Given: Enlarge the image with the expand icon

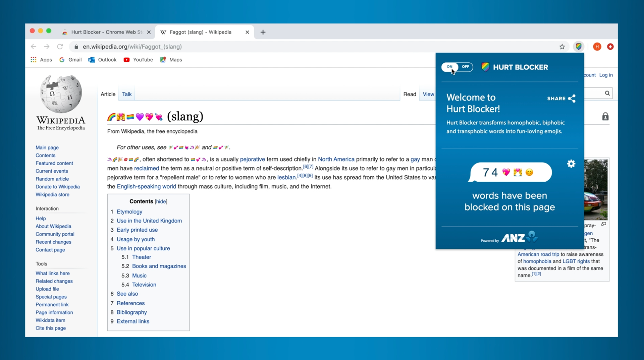Looking at the screenshot, I should (x=603, y=224).
